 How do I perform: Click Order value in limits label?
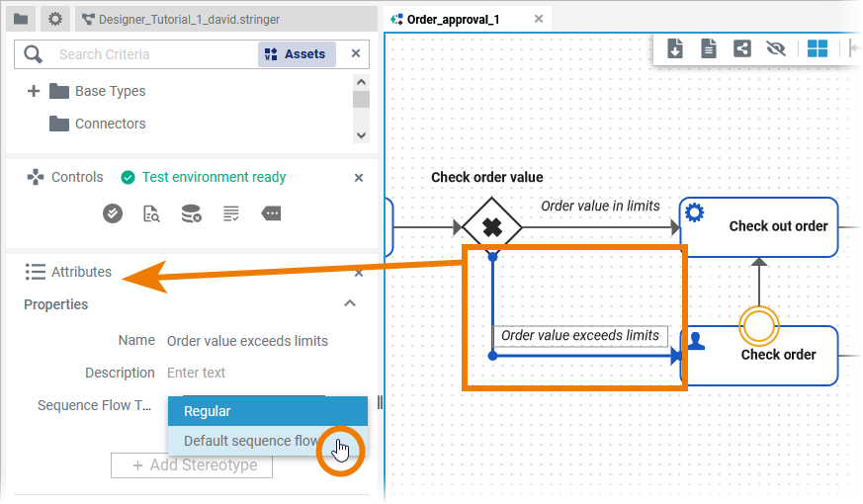pos(600,206)
